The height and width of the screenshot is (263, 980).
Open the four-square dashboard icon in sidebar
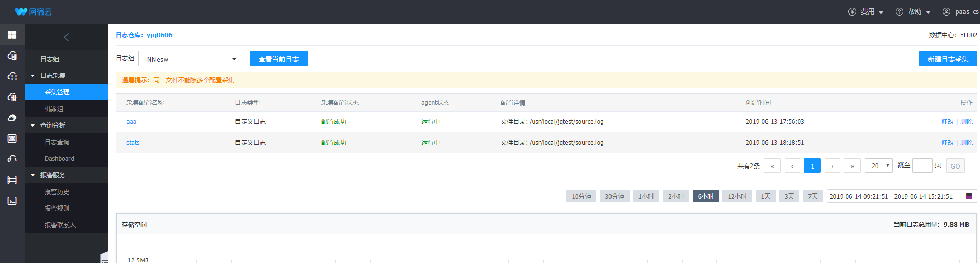[12, 35]
